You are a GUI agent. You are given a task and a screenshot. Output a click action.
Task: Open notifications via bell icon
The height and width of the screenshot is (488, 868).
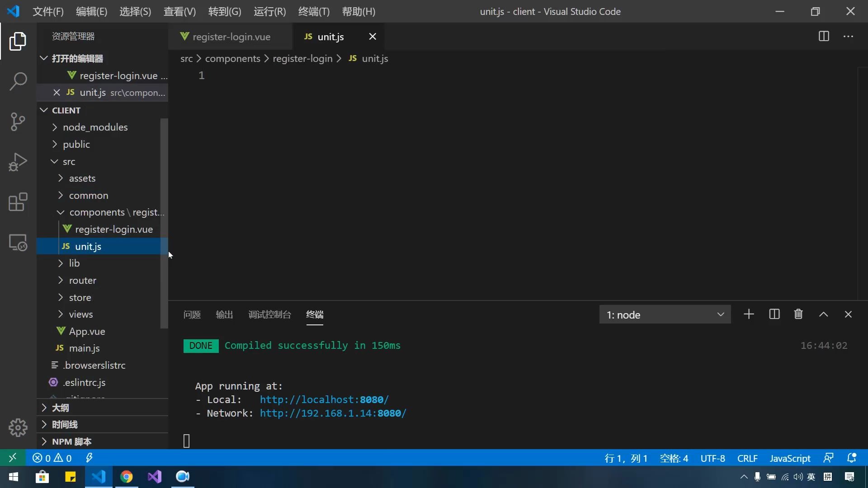point(853,458)
